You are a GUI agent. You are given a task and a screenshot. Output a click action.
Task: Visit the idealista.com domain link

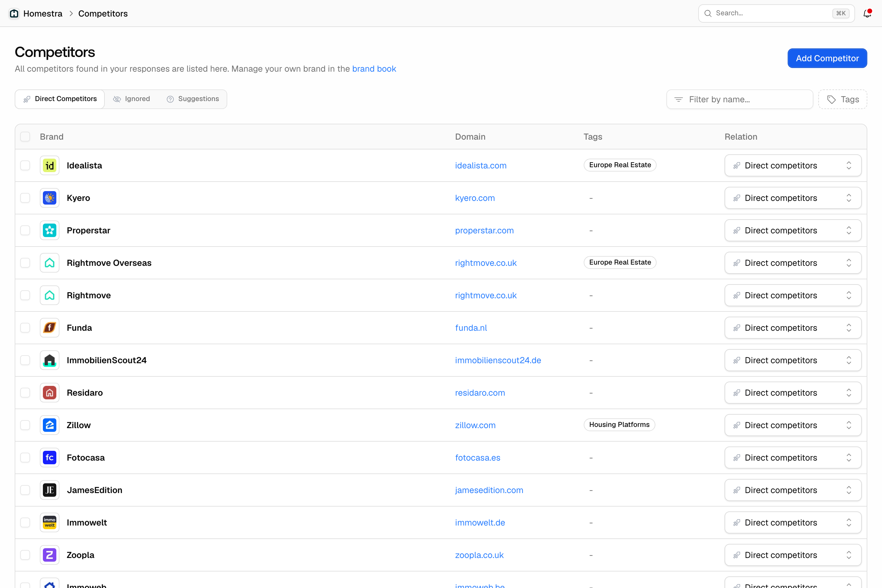481,165
